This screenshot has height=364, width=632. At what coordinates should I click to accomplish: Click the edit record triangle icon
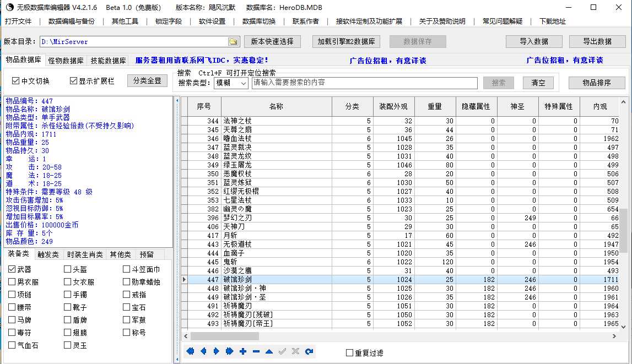(x=269, y=351)
